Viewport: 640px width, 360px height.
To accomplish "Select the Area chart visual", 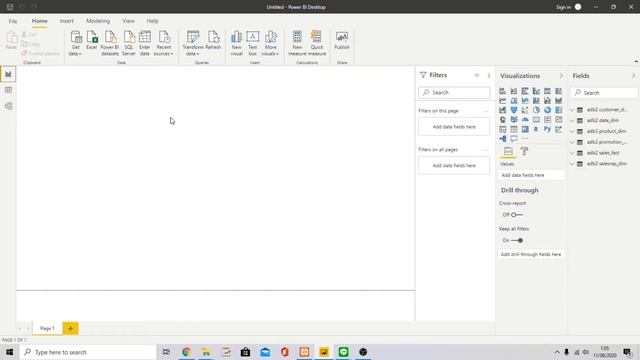I will coord(513,100).
